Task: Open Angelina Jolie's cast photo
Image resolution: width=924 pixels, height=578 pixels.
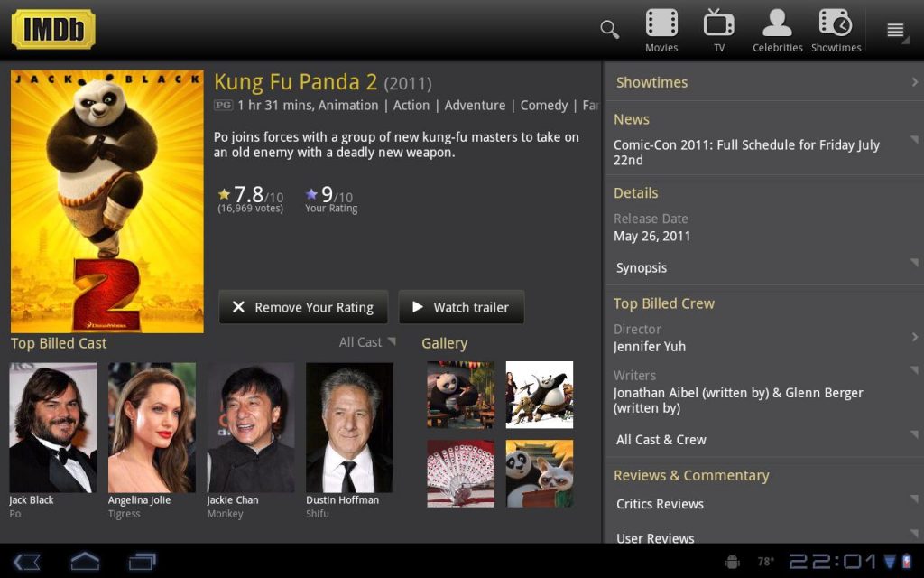Action: (152, 427)
